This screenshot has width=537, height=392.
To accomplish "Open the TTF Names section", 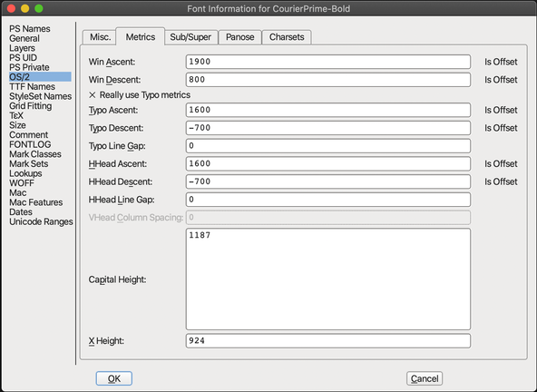I will tap(32, 87).
